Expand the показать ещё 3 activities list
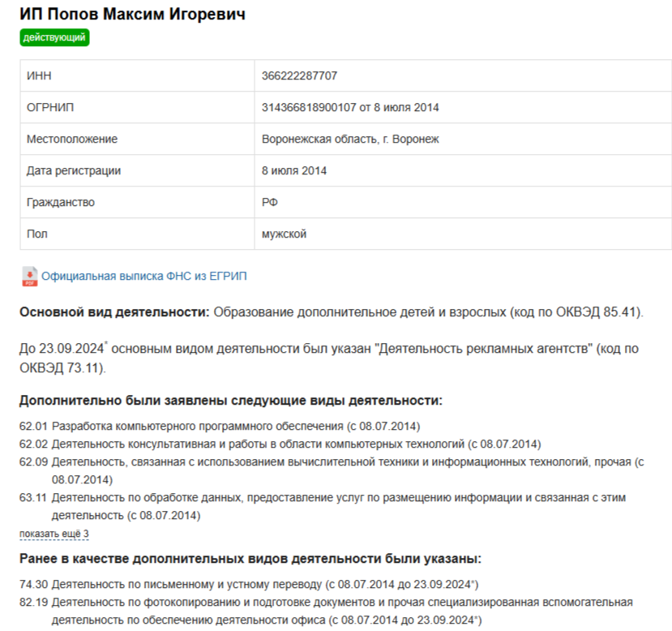672x631 pixels. tap(54, 534)
